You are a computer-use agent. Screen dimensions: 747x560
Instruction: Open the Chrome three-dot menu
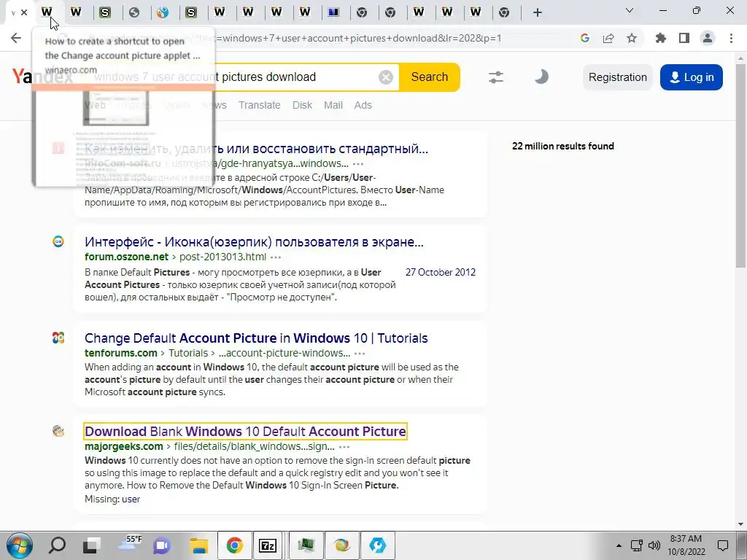click(x=731, y=38)
